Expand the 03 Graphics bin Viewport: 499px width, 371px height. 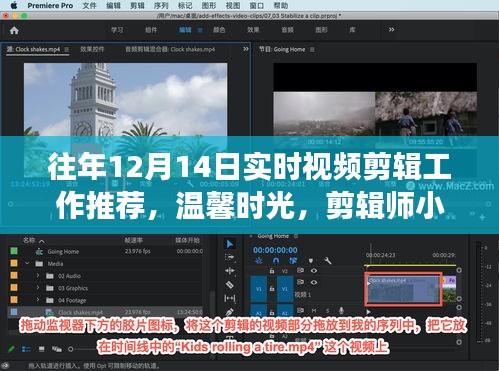38,288
